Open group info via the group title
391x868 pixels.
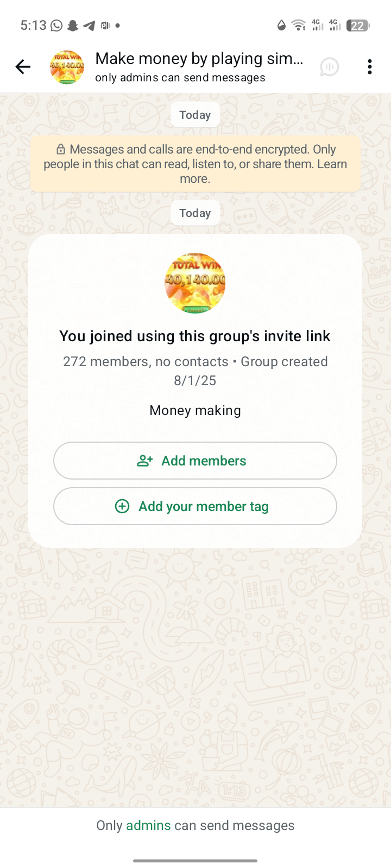[199, 59]
